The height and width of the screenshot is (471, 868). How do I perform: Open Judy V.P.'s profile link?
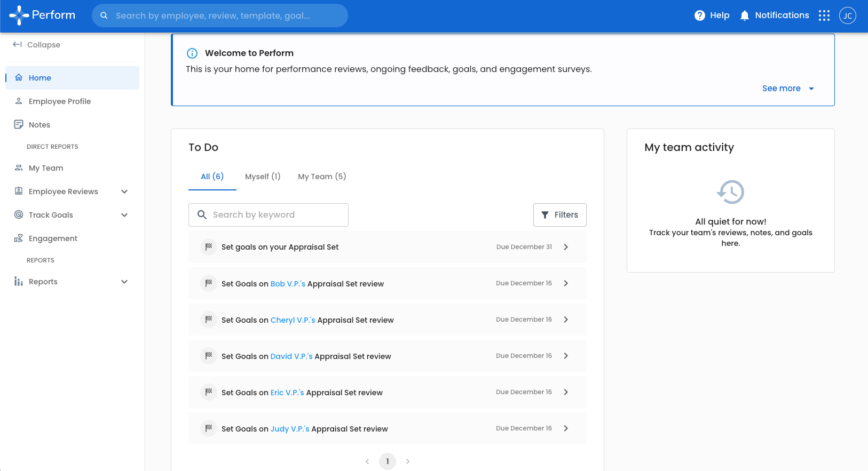coord(290,429)
